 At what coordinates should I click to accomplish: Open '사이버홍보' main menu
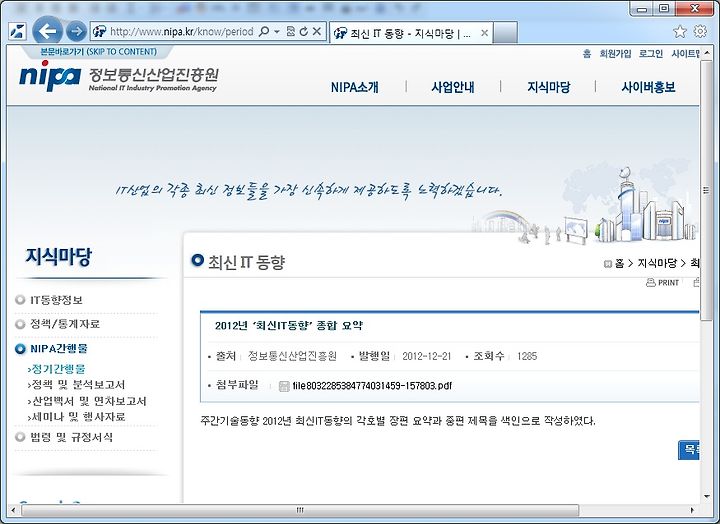648,87
